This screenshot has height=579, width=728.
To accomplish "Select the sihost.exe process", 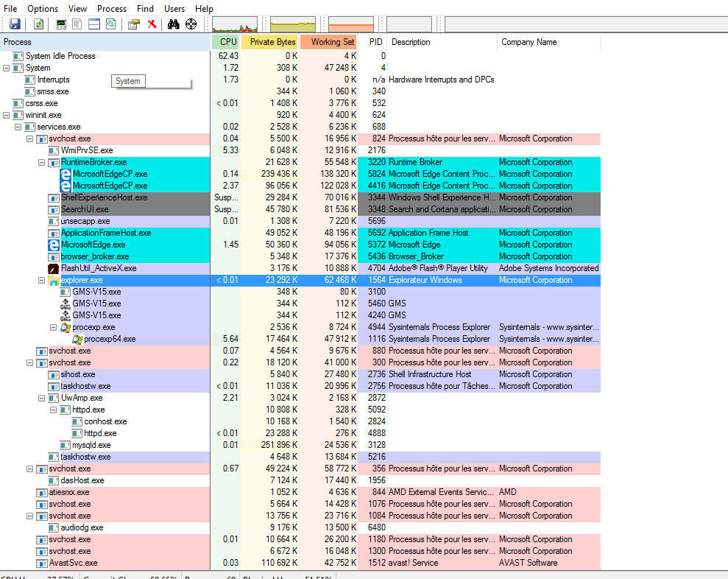I will point(300,374).
